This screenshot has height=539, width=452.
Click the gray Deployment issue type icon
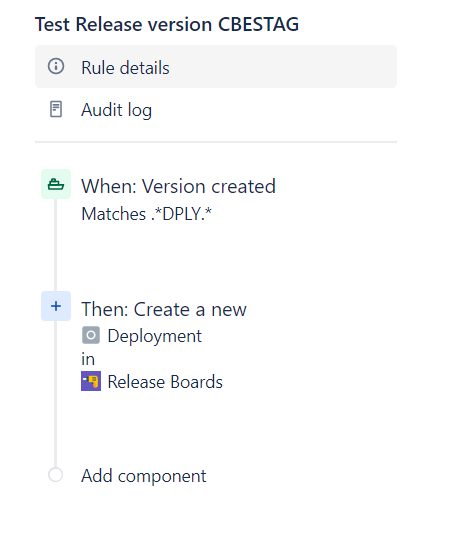[x=91, y=335]
